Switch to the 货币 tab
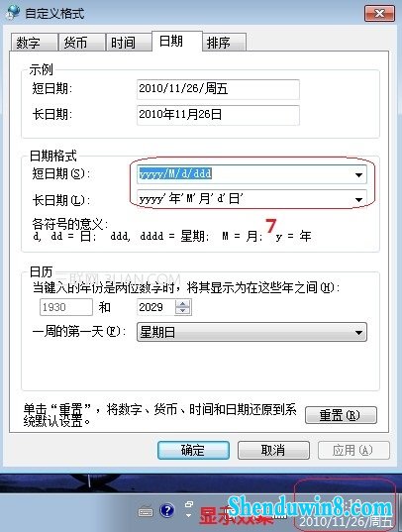The image size is (402, 532). point(81,43)
